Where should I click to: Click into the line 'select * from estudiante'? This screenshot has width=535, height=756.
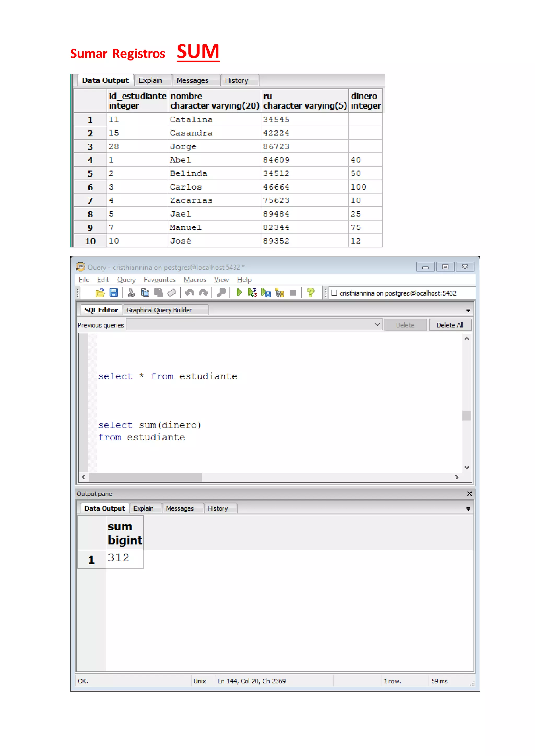click(168, 376)
